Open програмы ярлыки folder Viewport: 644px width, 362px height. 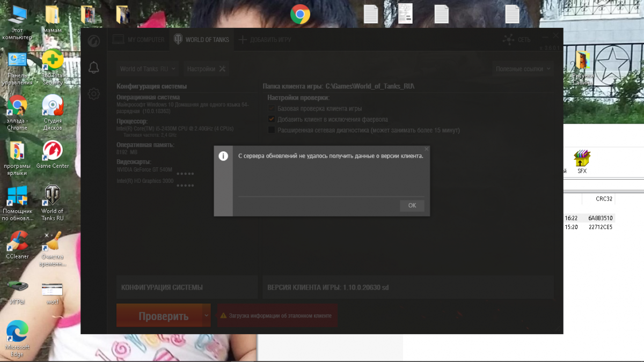pos(17,158)
